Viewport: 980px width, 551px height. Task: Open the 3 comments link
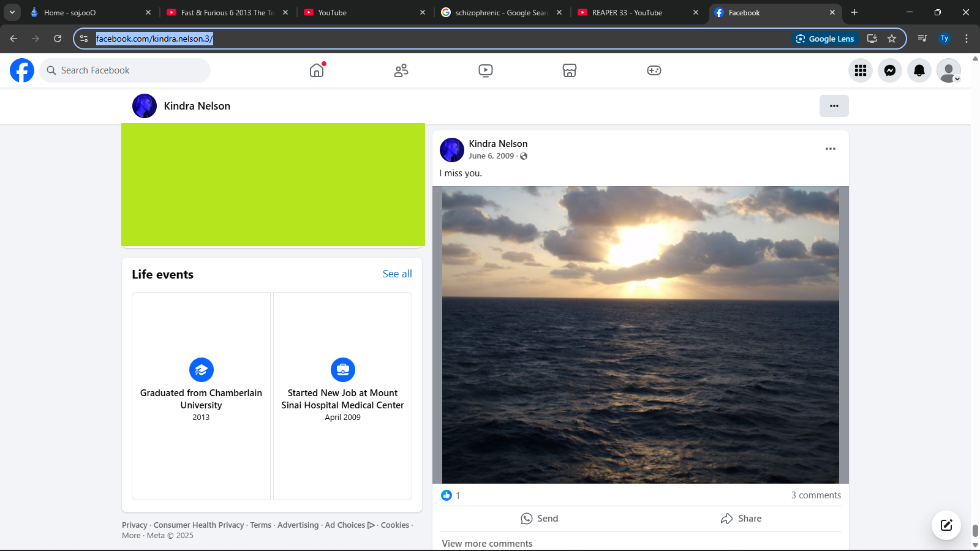[816, 495]
